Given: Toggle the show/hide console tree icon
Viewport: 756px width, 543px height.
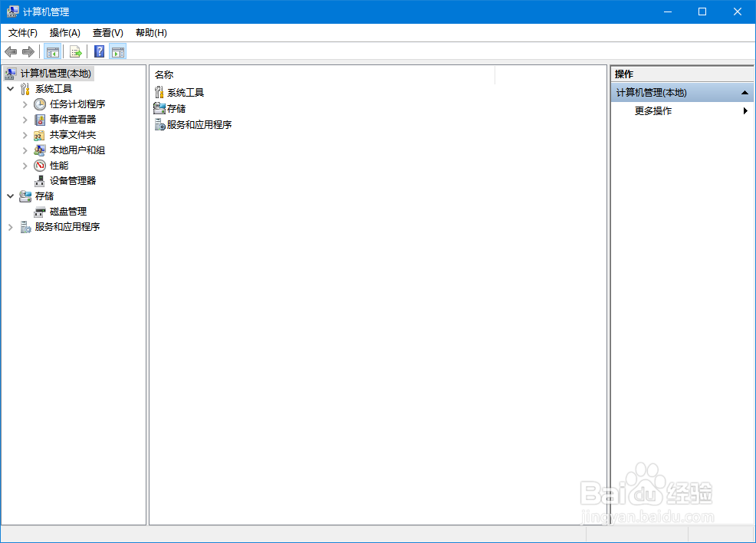Looking at the screenshot, I should [x=53, y=51].
